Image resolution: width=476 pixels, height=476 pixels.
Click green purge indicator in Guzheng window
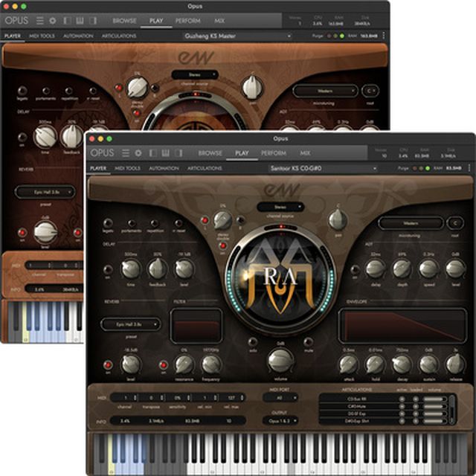pos(342,36)
